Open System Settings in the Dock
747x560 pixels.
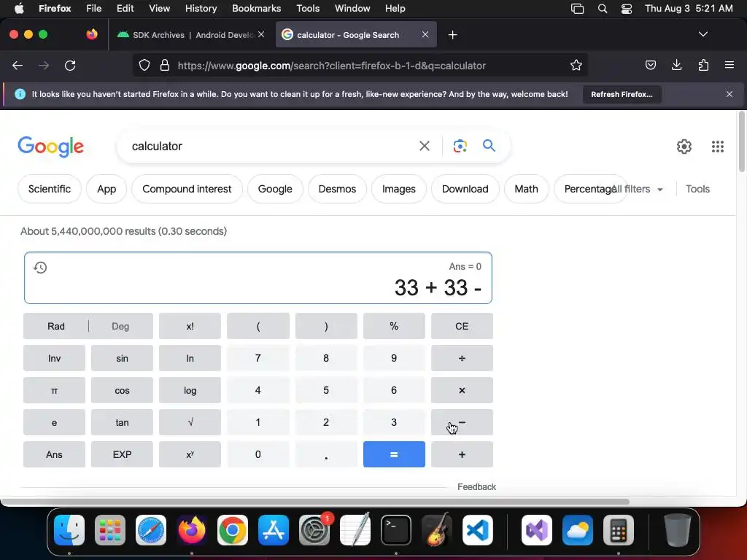314,530
